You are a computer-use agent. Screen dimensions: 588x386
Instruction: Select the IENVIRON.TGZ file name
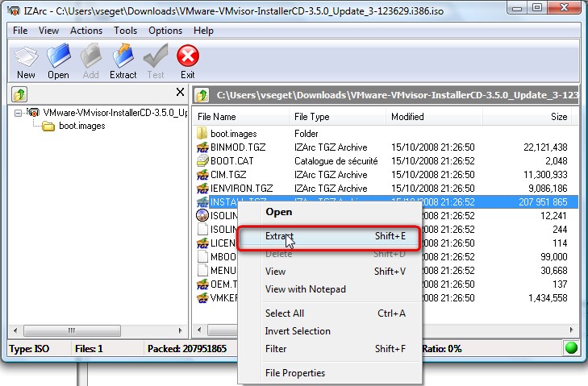[242, 188]
